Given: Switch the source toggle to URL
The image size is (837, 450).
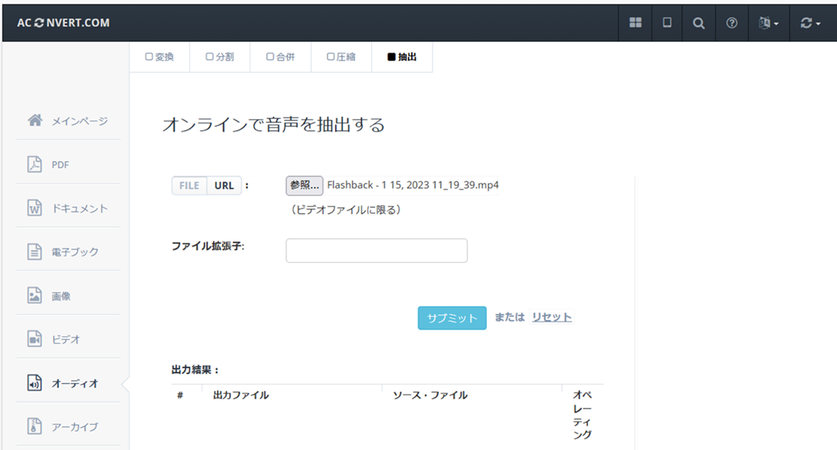Looking at the screenshot, I should click(x=224, y=186).
